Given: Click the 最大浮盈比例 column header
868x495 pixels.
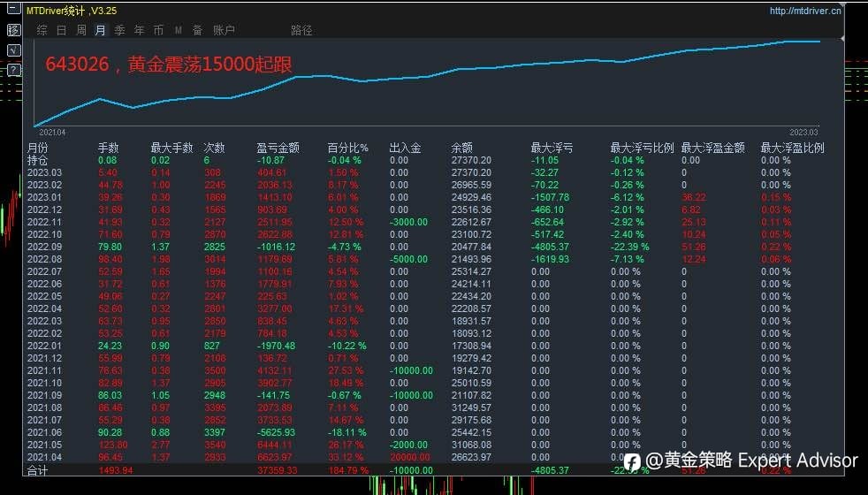Looking at the screenshot, I should tap(793, 148).
